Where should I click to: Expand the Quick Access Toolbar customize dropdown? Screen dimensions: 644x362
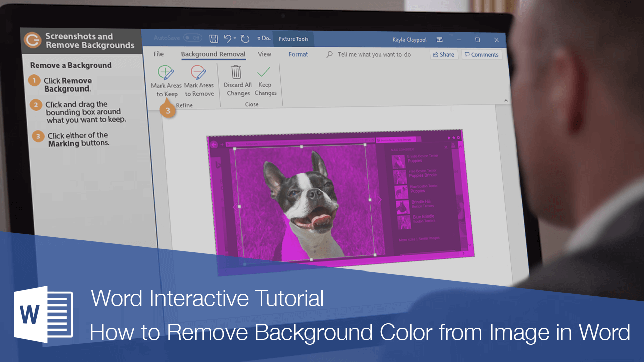tap(258, 38)
